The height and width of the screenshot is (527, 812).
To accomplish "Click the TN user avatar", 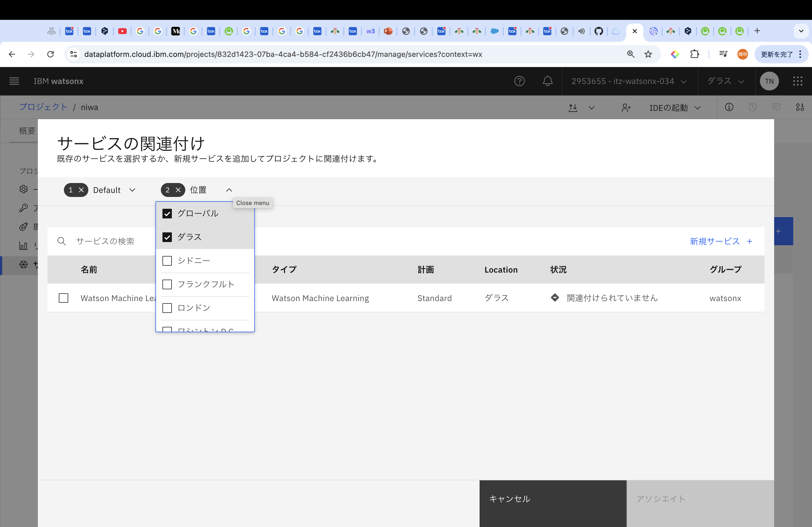I will [769, 81].
